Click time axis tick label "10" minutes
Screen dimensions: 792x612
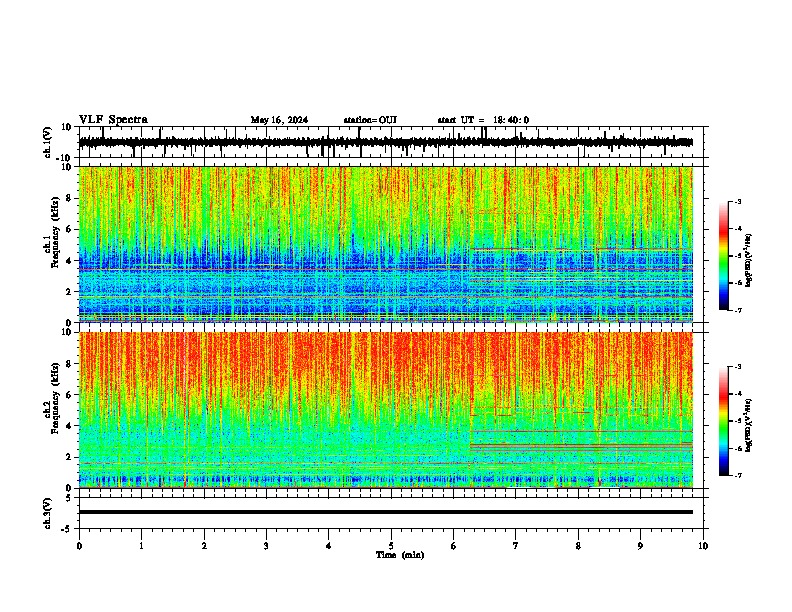703,546
